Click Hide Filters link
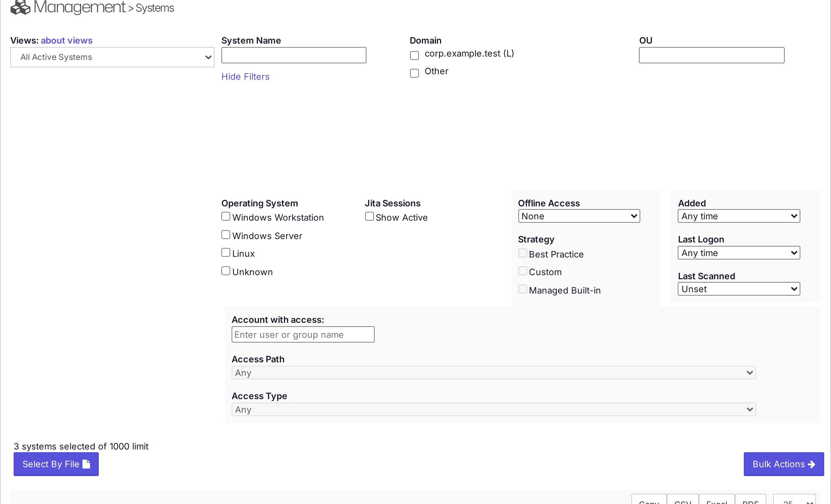This screenshot has width=831, height=504. (x=245, y=77)
